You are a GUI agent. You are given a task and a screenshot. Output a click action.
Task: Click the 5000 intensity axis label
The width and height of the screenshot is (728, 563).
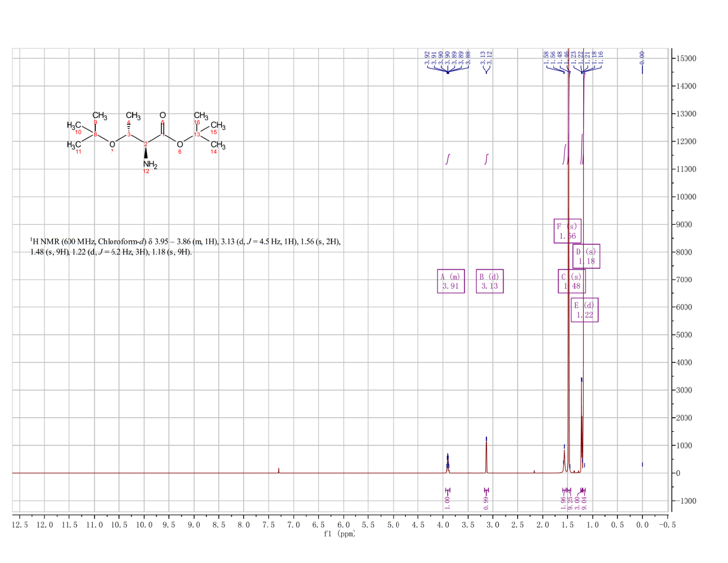[684, 335]
